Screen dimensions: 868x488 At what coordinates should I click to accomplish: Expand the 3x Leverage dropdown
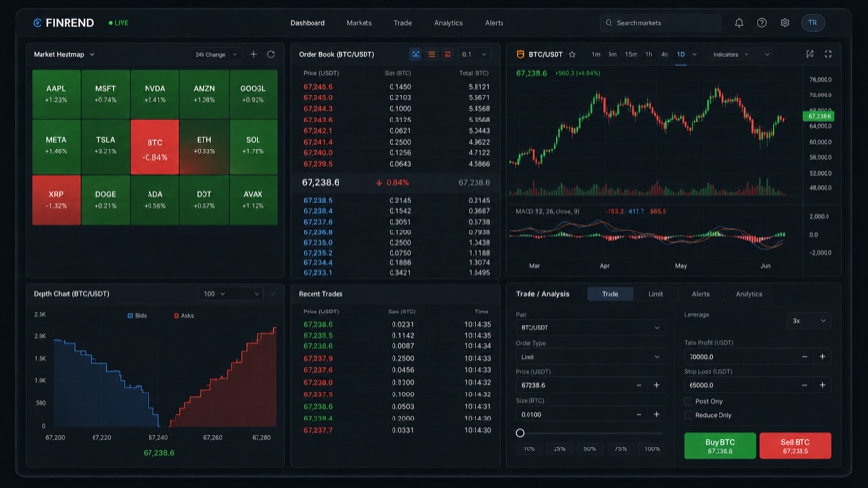point(809,321)
